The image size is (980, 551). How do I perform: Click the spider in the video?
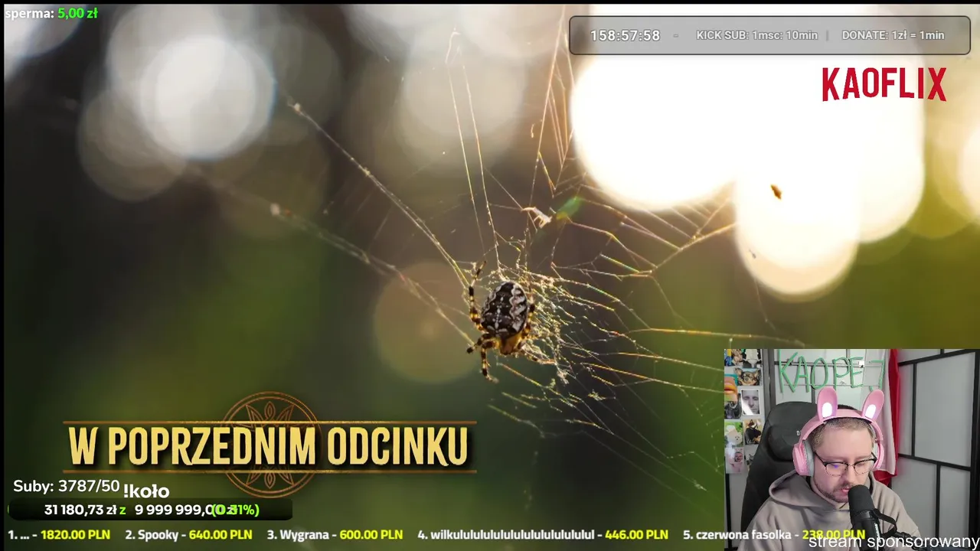click(x=502, y=320)
